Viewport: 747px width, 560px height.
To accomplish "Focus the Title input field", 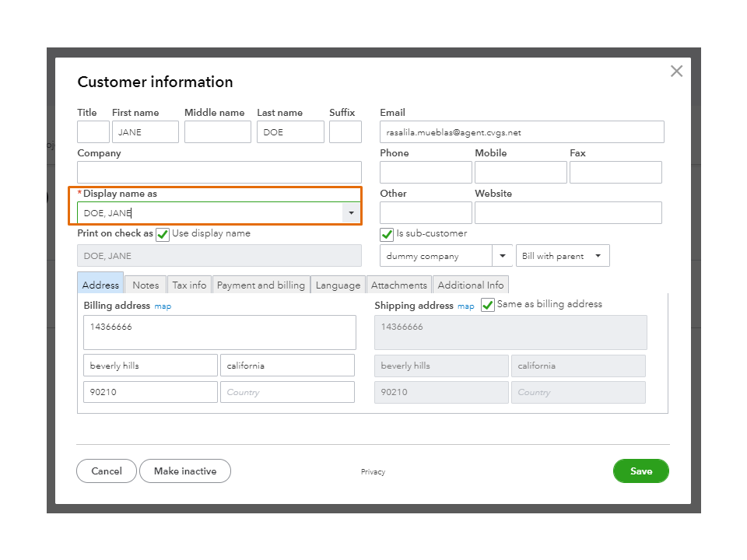I will coord(93,132).
